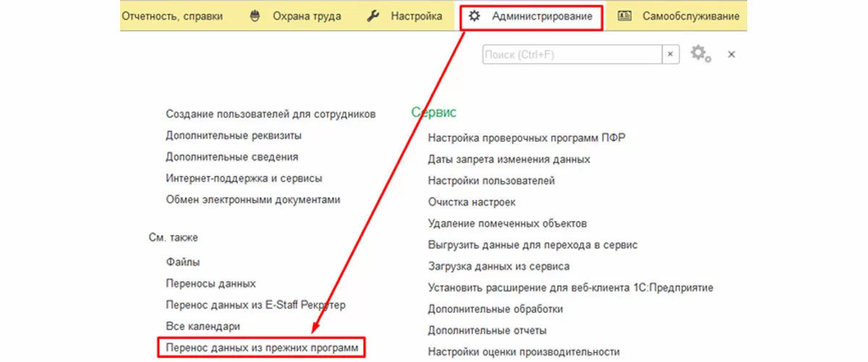Open Выгрузить данные для перехода в сервис
This screenshot has width=868, height=362.
(x=533, y=245)
